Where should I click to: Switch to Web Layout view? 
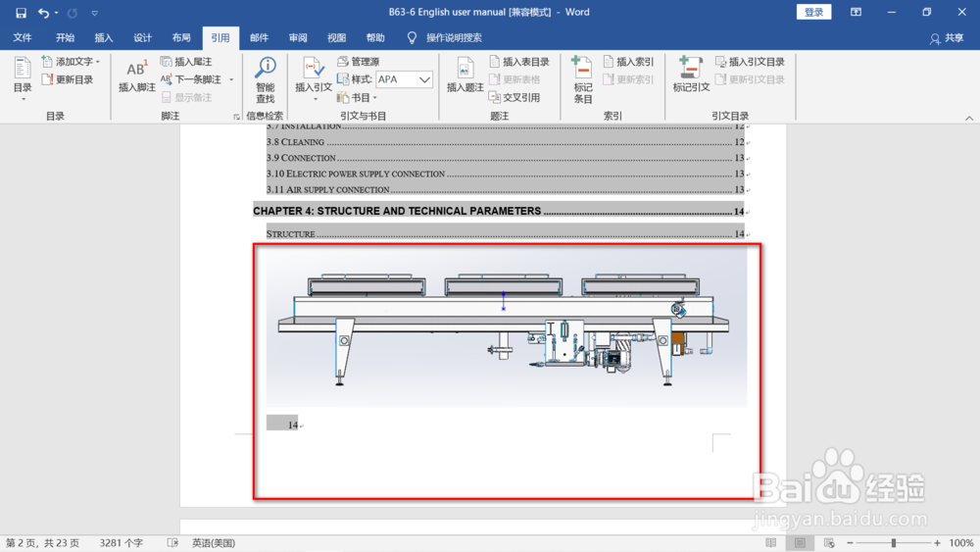829,542
